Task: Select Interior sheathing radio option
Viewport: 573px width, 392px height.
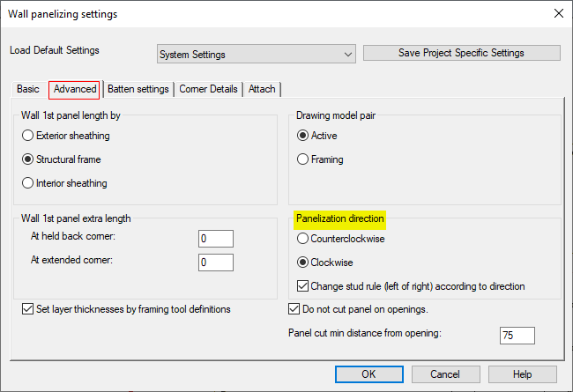Action: pyautogui.click(x=29, y=183)
